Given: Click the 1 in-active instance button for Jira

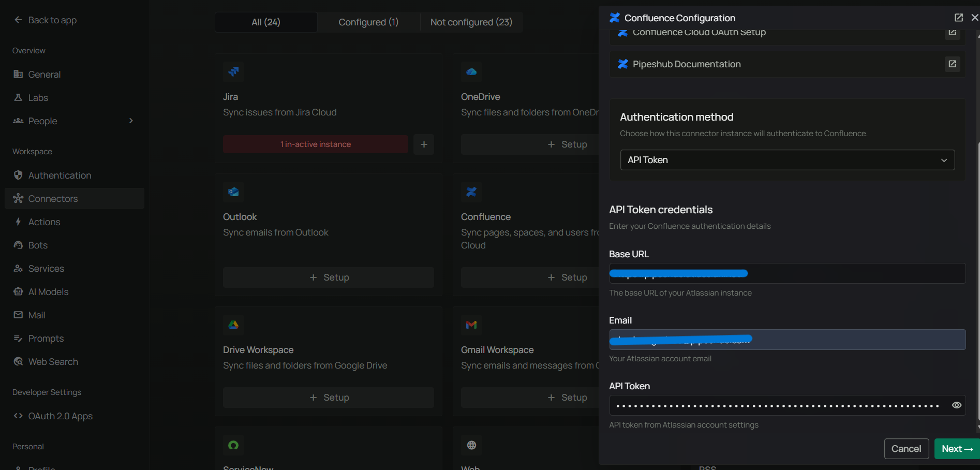Looking at the screenshot, I should (x=316, y=144).
